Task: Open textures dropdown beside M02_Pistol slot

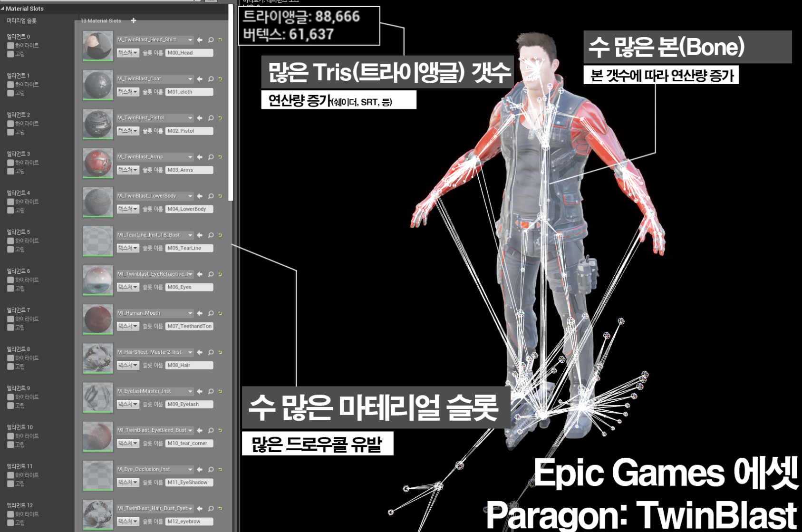Action: pyautogui.click(x=128, y=131)
